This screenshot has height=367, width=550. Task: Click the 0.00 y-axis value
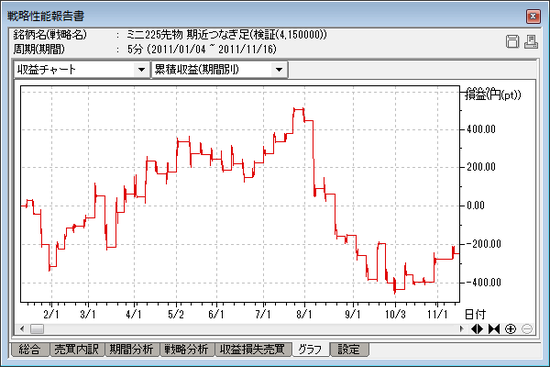pos(476,205)
